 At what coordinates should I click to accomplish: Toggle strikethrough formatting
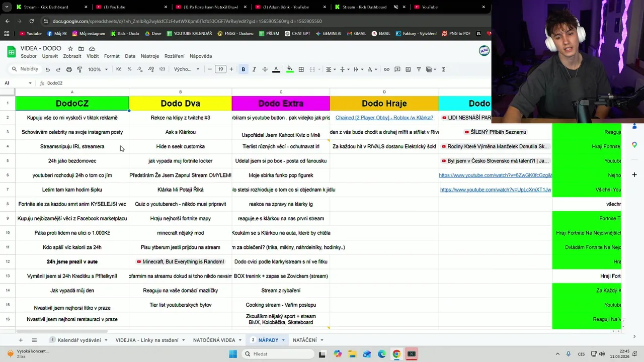tap(265, 69)
